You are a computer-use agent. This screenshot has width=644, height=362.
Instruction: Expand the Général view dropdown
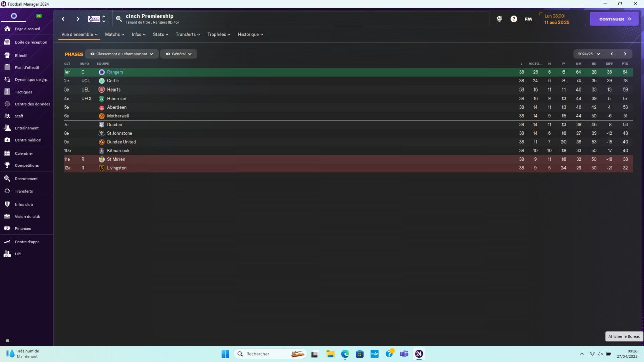[x=179, y=54]
